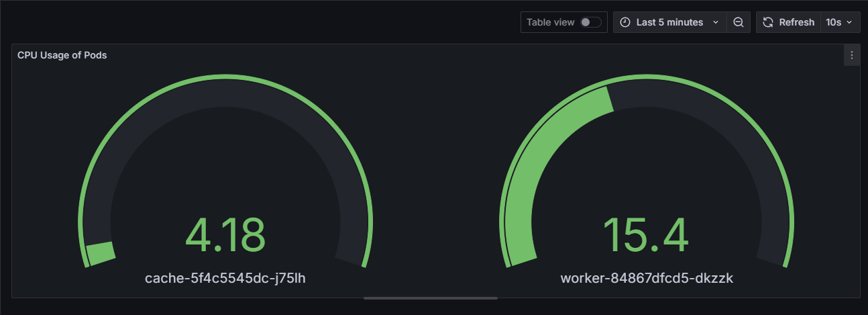Expand the chevron beside Last 5 minutes

715,22
